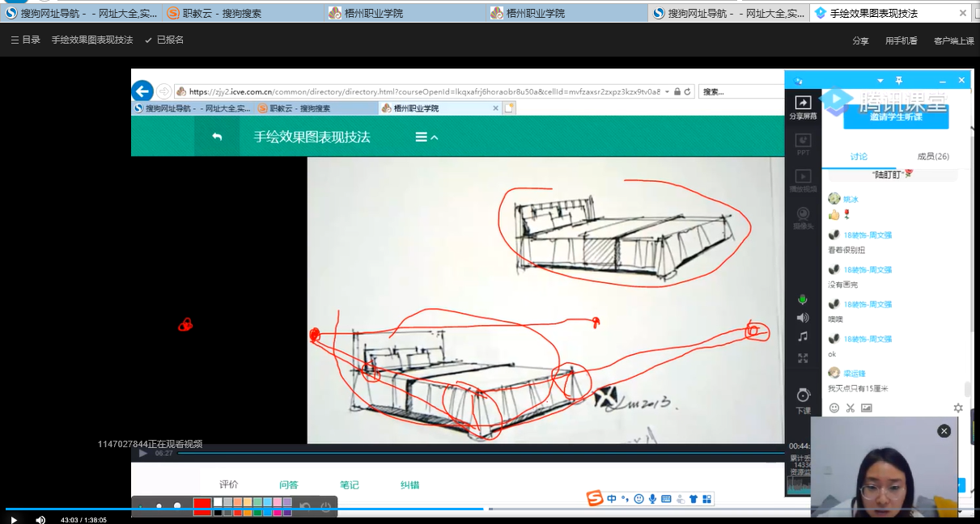Switch to the 职教云 - 搜狗搜索 tab in the top tab strip

243,13
